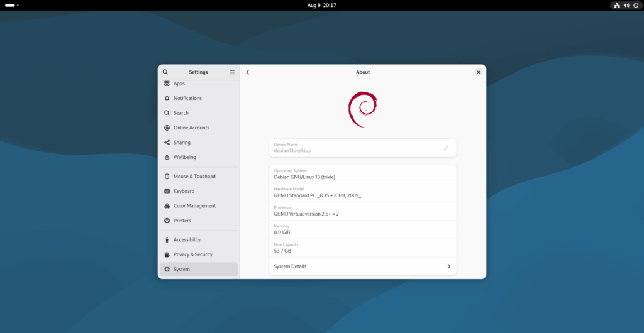Screen dimensions: 644x333
Task: Click the Printers icon in sidebar
Action: (167, 221)
